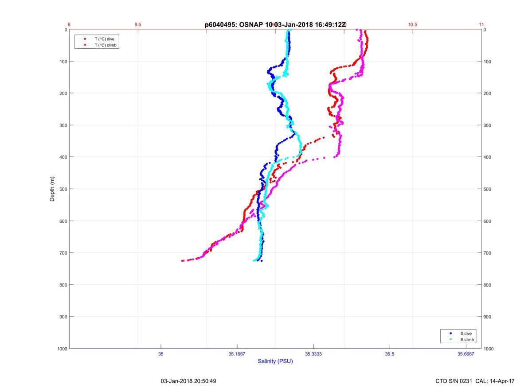Click the deepest magenta temperature climb point
This screenshot has height=392, width=532.
point(183,260)
